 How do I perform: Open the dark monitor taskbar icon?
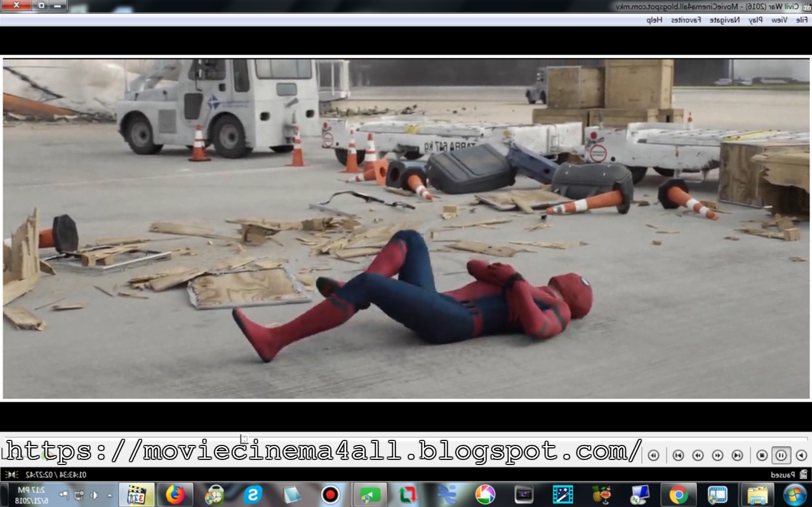[524, 494]
